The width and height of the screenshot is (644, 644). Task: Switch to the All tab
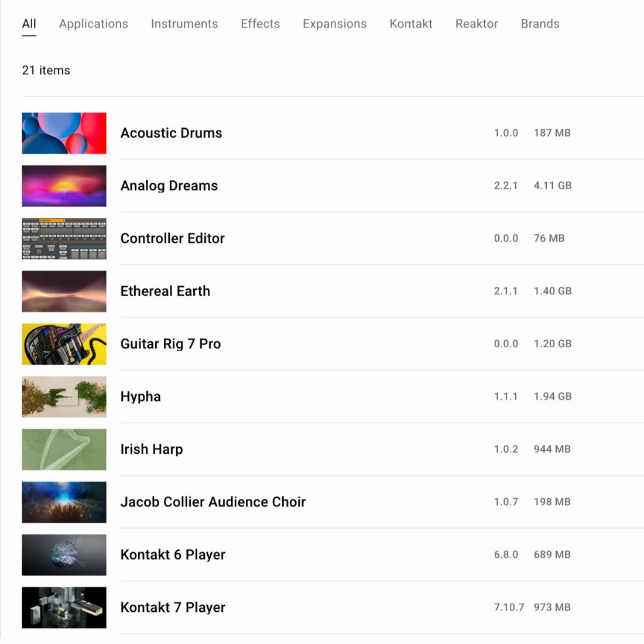pos(29,24)
